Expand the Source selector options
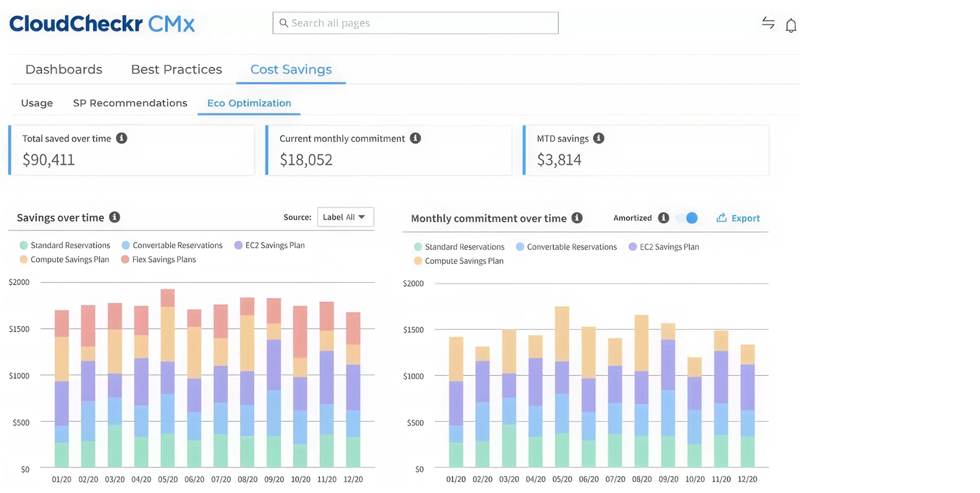Screen dimensions: 980x493 pyautogui.click(x=362, y=217)
